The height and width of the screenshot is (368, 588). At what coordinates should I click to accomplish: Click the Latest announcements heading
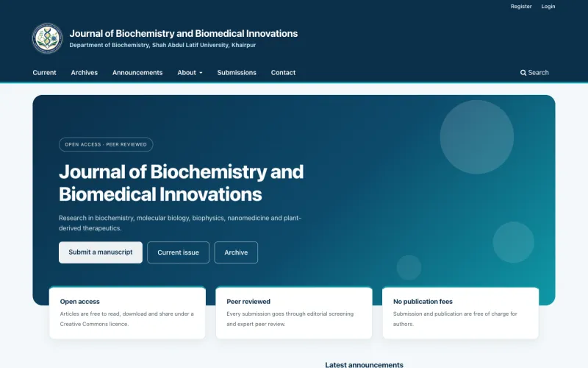(x=364, y=364)
